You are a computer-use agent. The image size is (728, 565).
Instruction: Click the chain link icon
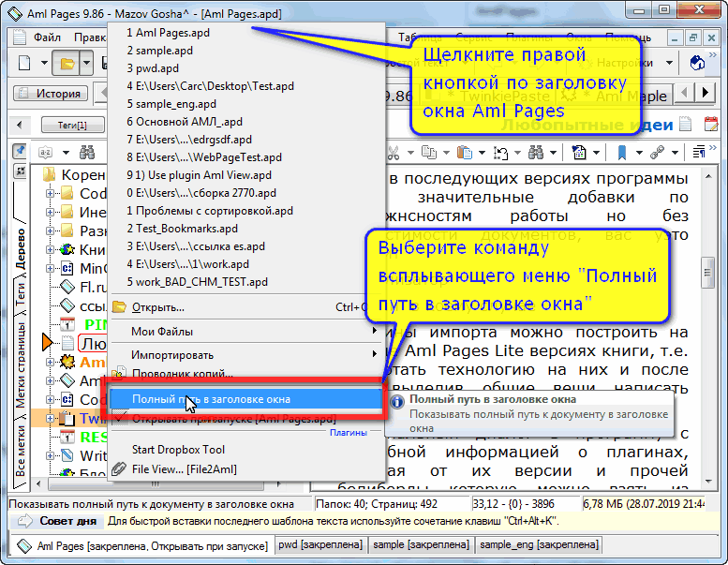coord(658,153)
